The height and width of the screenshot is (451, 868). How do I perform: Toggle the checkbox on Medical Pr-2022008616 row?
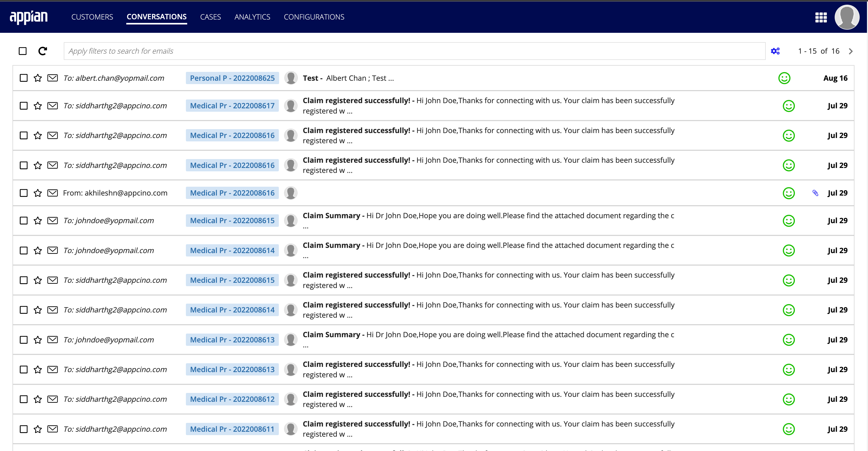coord(23,135)
